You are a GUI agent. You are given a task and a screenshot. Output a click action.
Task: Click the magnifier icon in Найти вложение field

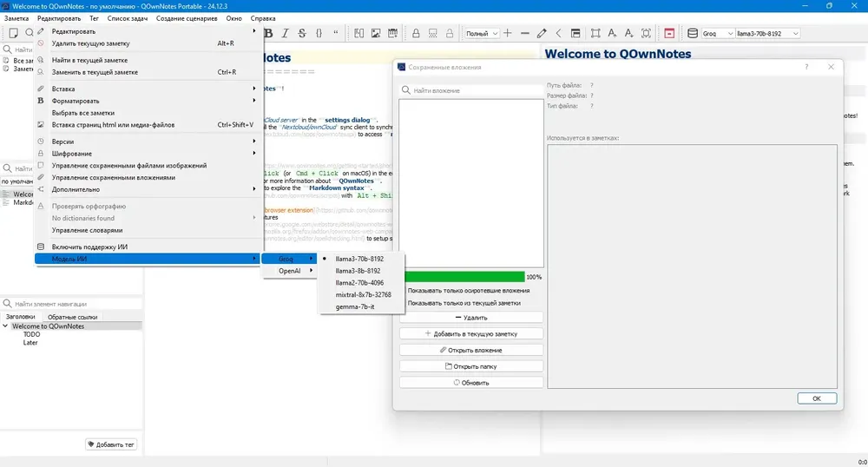[x=405, y=90]
